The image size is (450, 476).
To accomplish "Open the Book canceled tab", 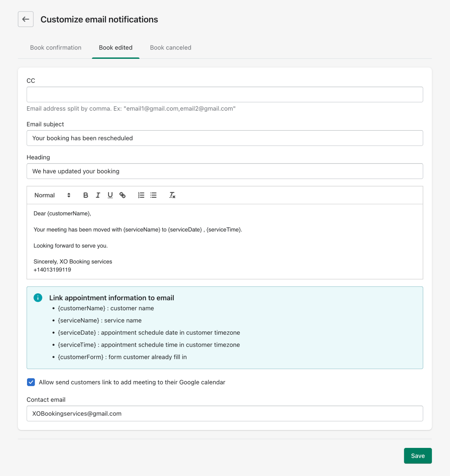I will point(171,48).
